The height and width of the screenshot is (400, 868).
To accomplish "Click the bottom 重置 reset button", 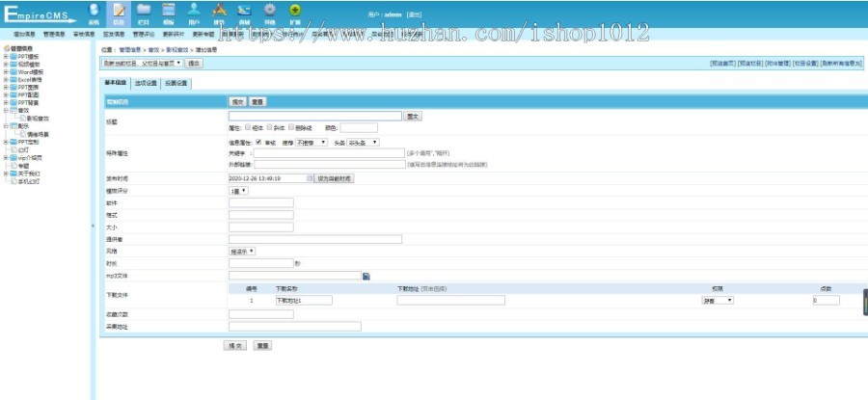I will point(262,346).
